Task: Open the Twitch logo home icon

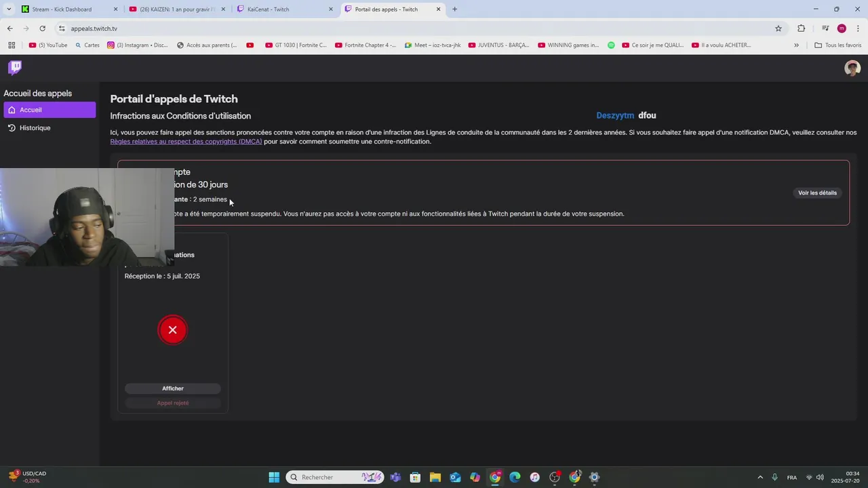Action: tap(15, 67)
